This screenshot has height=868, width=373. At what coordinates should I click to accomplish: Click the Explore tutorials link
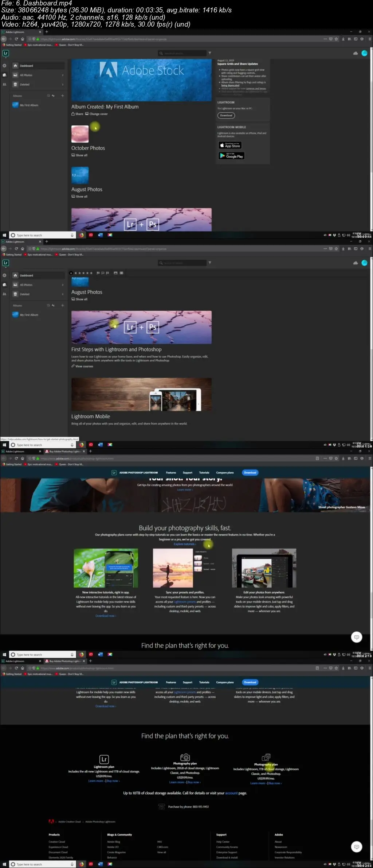185,544
